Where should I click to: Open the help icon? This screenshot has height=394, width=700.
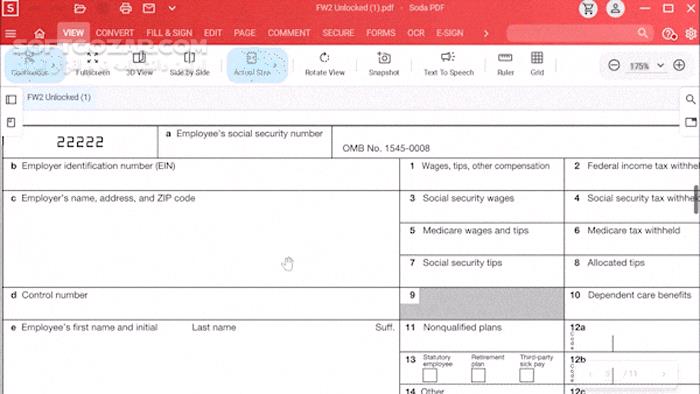click(669, 34)
